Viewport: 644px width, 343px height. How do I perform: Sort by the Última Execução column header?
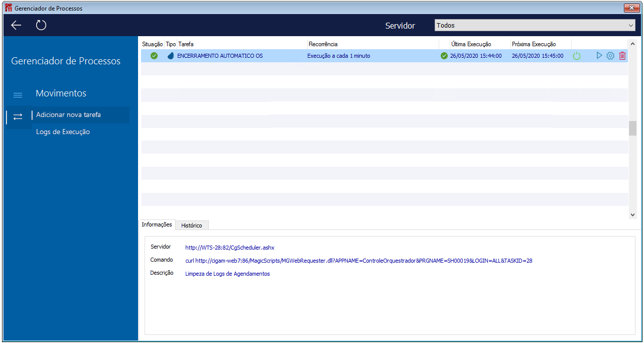(x=471, y=44)
